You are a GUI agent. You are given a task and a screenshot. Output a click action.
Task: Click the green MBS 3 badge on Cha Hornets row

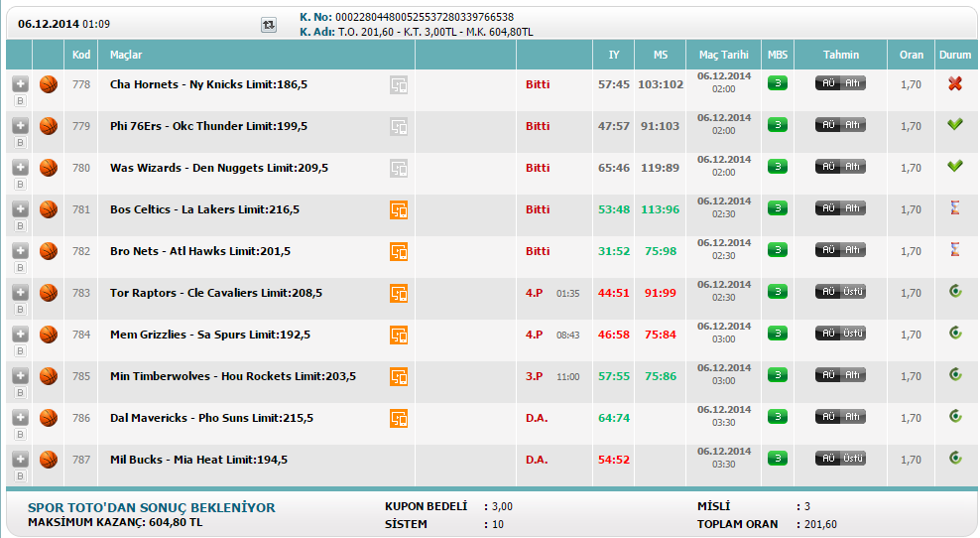pyautogui.click(x=778, y=83)
